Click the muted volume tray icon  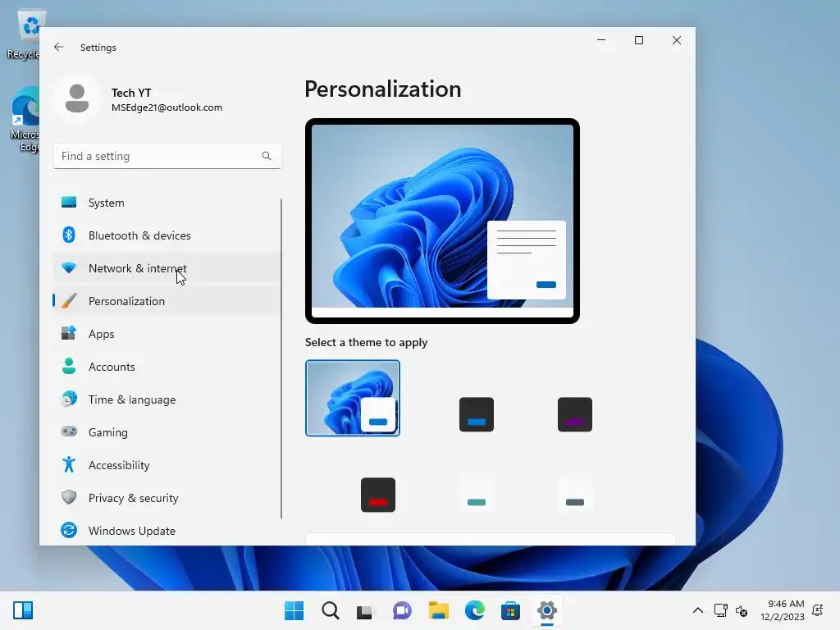click(x=742, y=610)
